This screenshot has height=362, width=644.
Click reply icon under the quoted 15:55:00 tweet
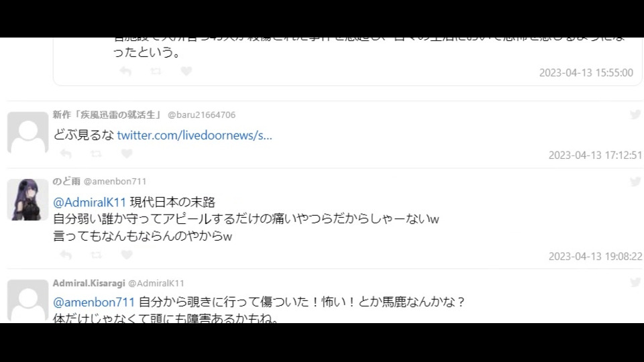pyautogui.click(x=125, y=72)
